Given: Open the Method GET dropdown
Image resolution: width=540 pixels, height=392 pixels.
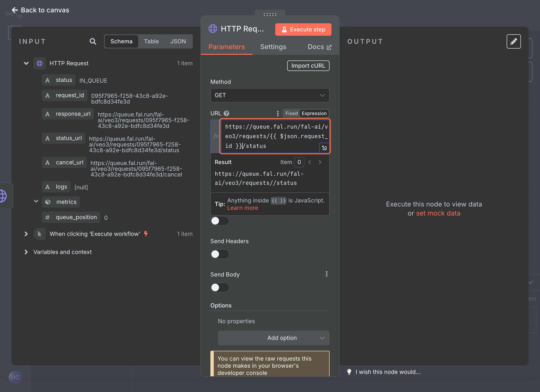Looking at the screenshot, I should (x=270, y=95).
